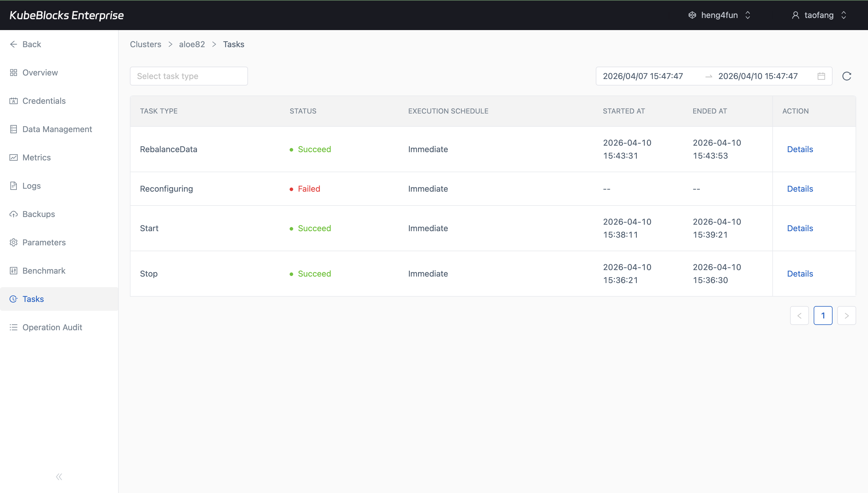Select the Overview sidebar icon

[x=14, y=73]
